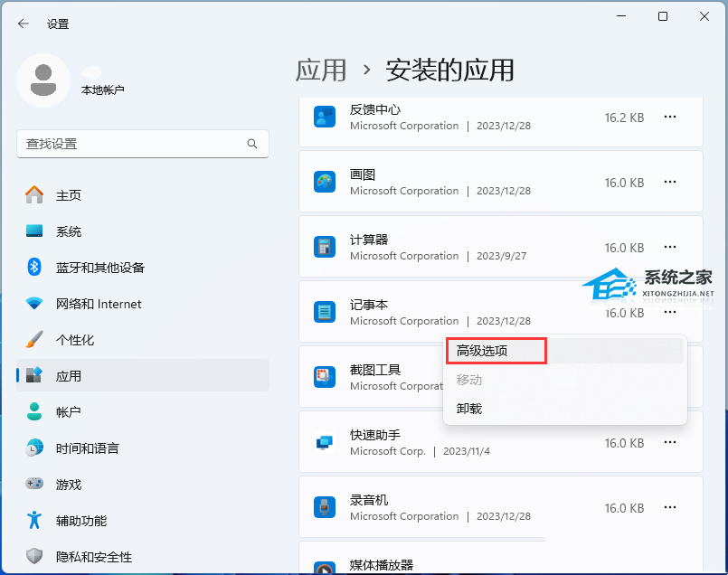Open more options for 画图
The image size is (728, 575).
pyautogui.click(x=670, y=182)
